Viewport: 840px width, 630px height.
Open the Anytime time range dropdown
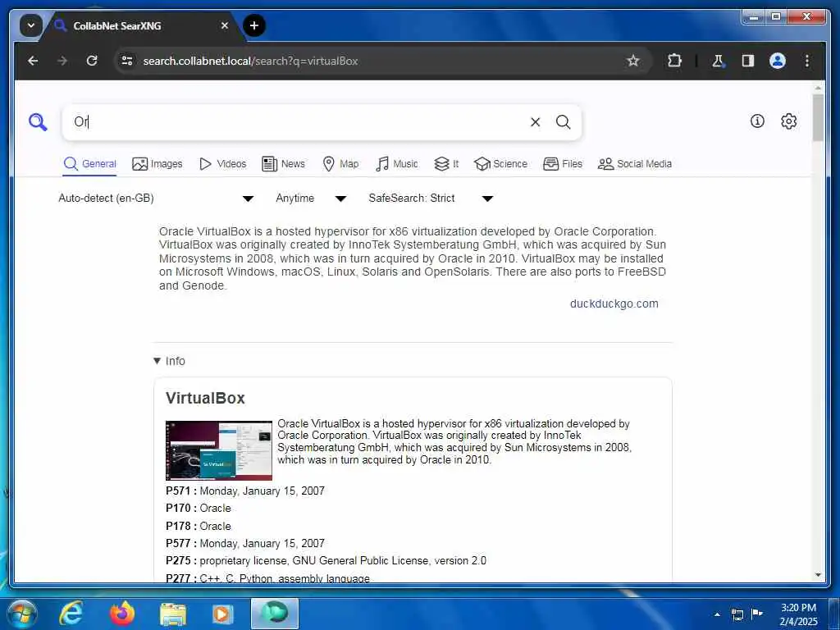pos(311,199)
